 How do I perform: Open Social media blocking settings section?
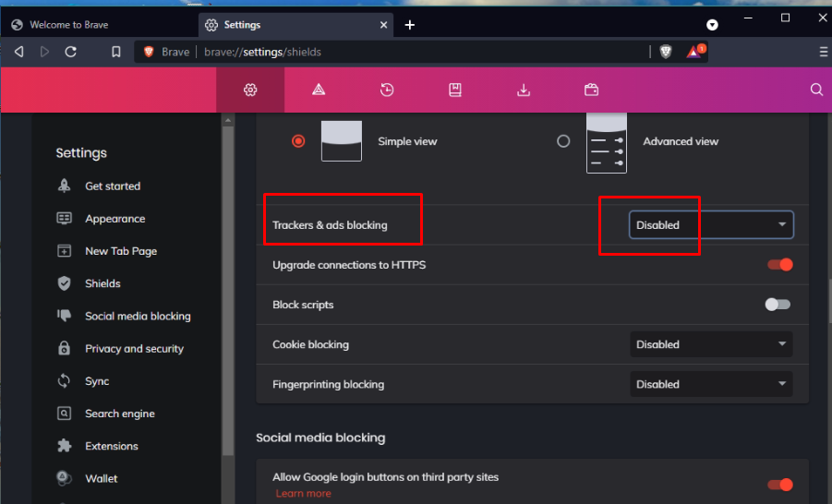pyautogui.click(x=138, y=316)
